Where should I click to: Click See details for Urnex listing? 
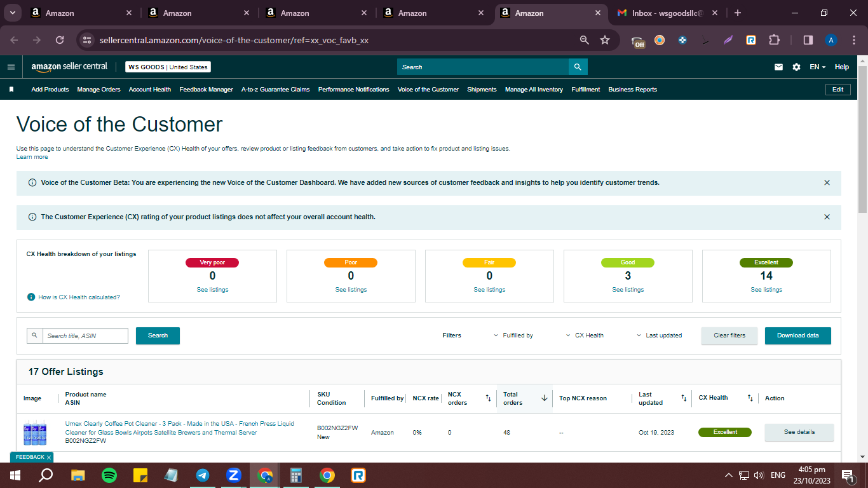799,432
